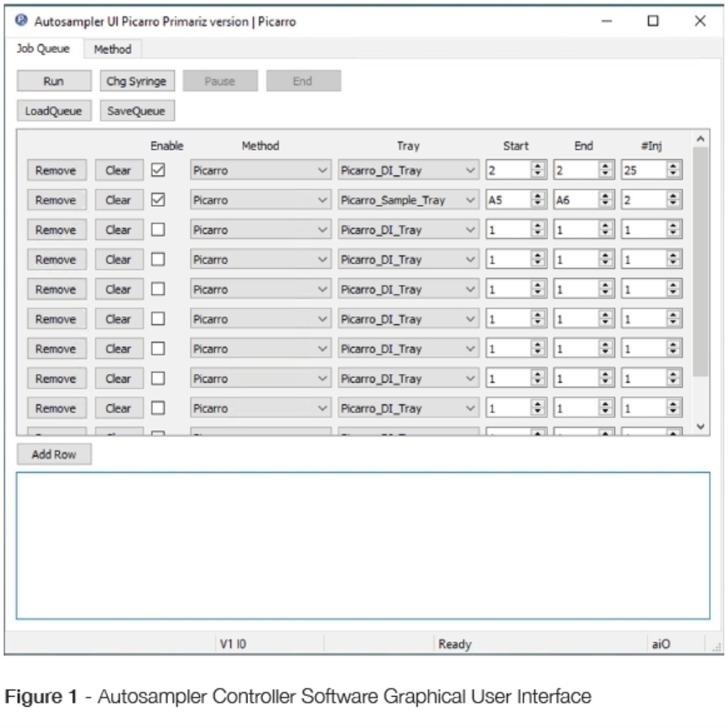Click the LoadQueue button

click(x=54, y=111)
